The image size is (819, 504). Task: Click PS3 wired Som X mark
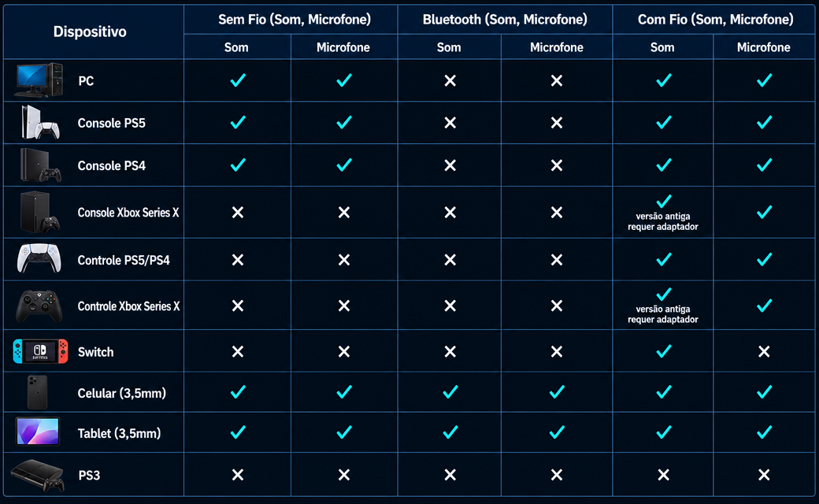tap(663, 475)
